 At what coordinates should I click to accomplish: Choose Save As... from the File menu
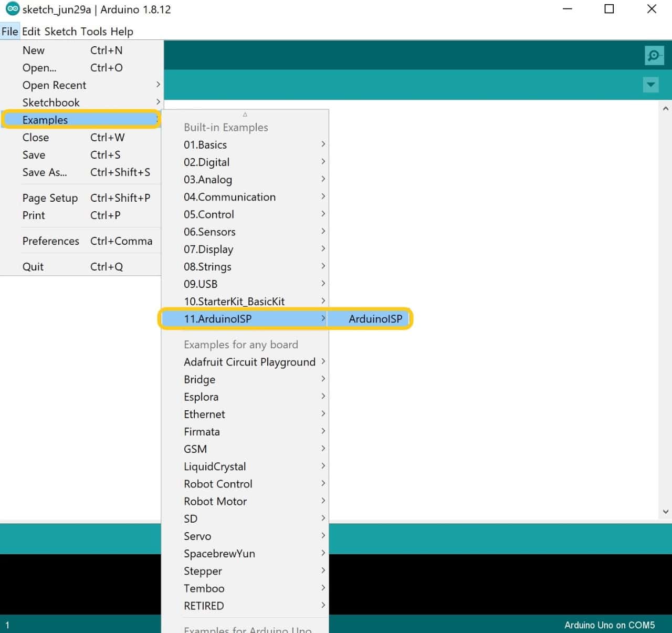[x=81, y=172]
